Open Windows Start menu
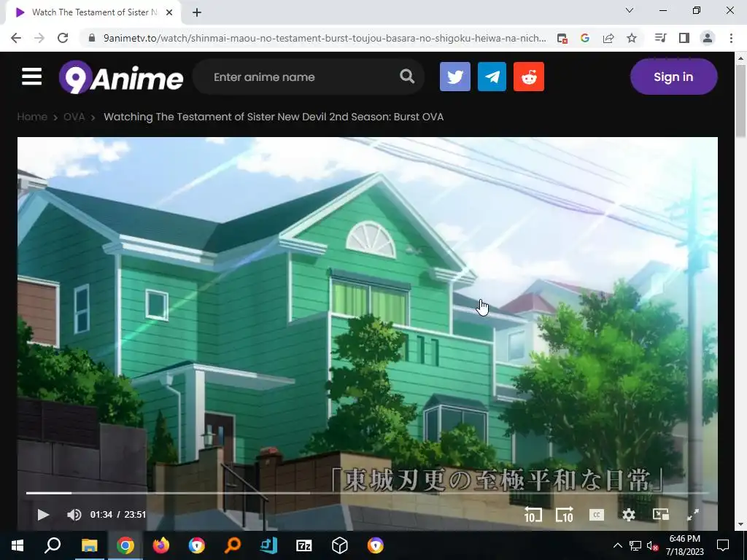747x560 pixels. point(18,545)
